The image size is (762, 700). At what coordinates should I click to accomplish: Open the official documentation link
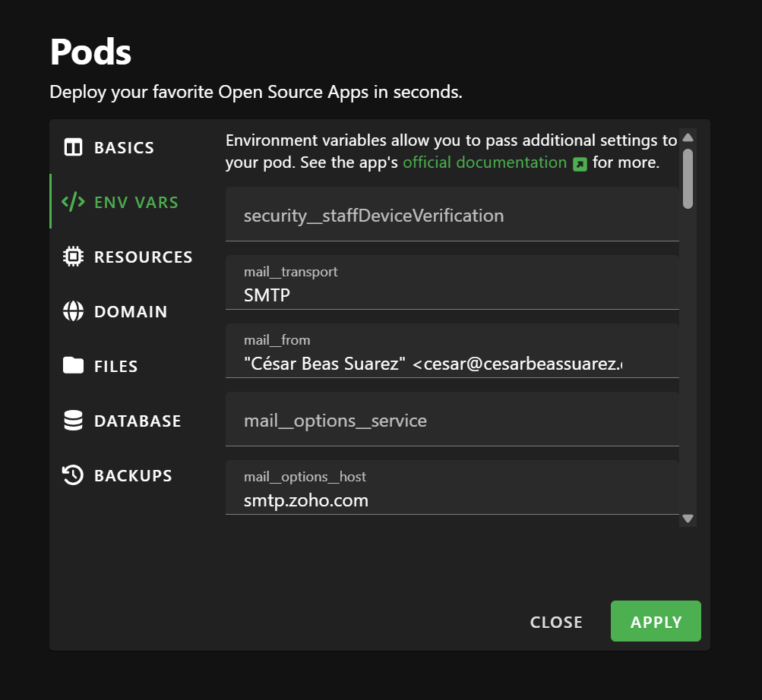click(484, 162)
